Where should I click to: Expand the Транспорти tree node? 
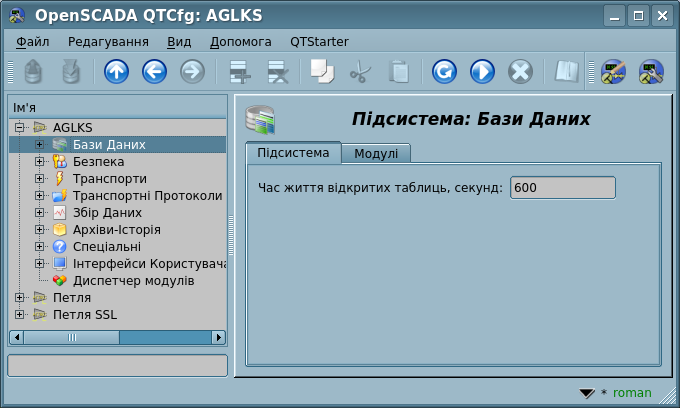[39, 178]
